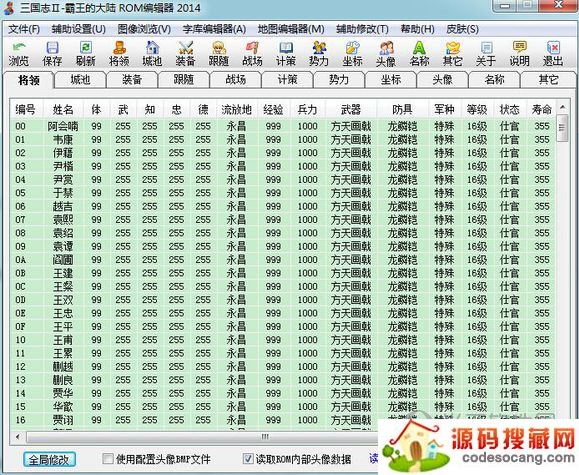Switch to the 其它 tab
This screenshot has width=579, height=475.
[548, 80]
